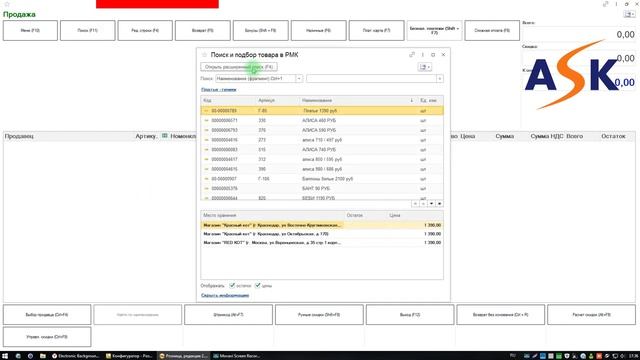Click Скрыть информацию link
The image size is (640, 360).
point(225,295)
